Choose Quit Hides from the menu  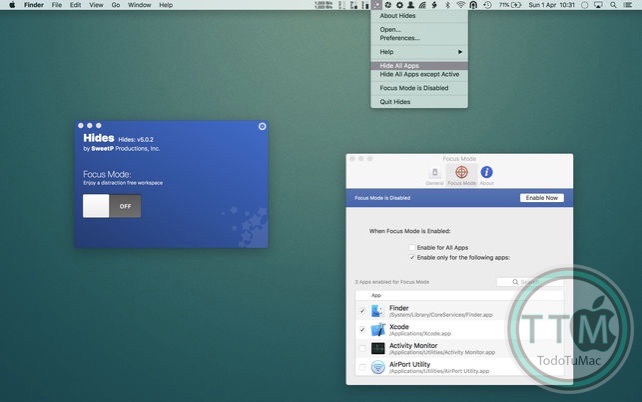pyautogui.click(x=419, y=102)
